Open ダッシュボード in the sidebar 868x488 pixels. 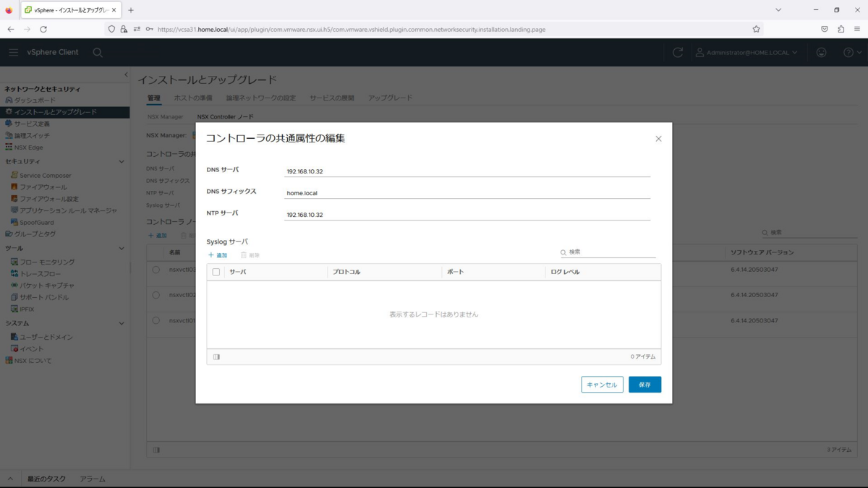coord(35,100)
